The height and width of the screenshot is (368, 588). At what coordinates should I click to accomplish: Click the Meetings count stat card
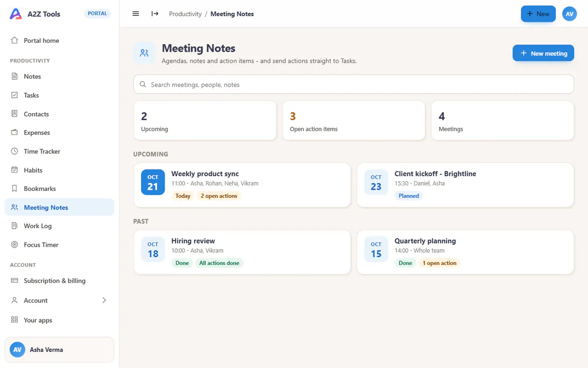pos(503,121)
